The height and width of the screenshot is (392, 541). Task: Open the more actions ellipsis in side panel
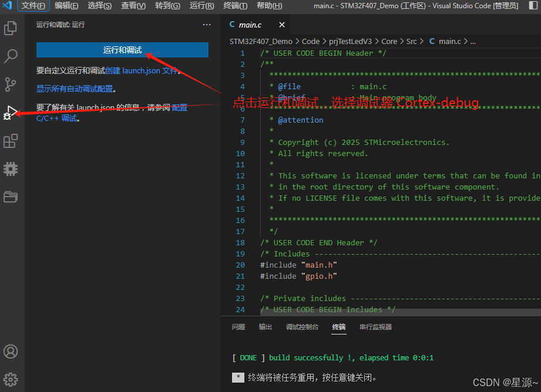(207, 25)
